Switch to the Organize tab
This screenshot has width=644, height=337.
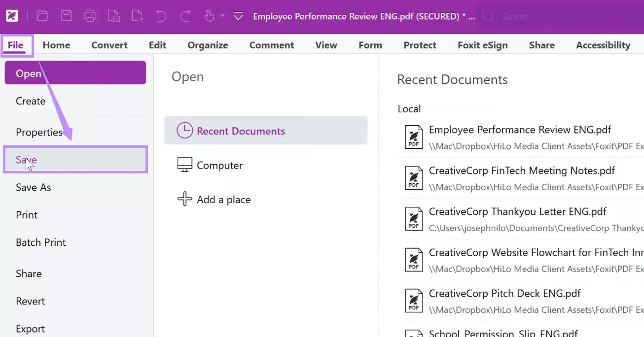[208, 45]
